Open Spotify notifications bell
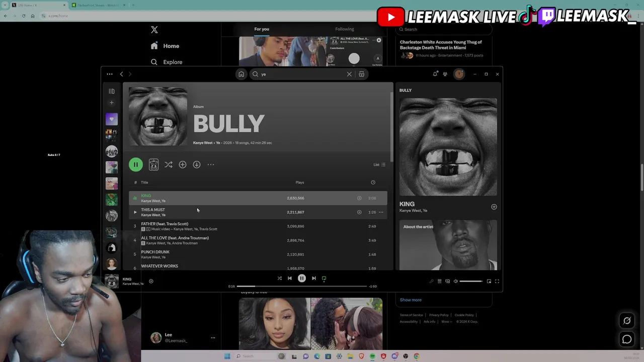 tap(435, 74)
